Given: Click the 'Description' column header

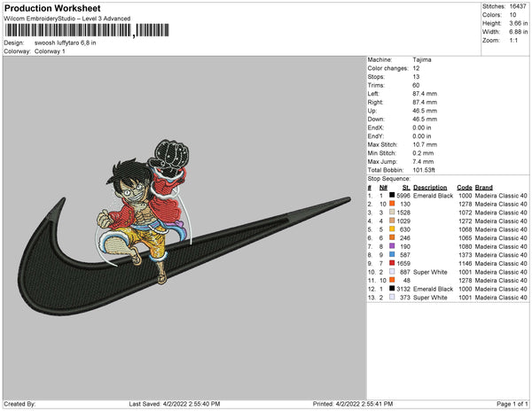Looking at the screenshot, I should [430, 188].
